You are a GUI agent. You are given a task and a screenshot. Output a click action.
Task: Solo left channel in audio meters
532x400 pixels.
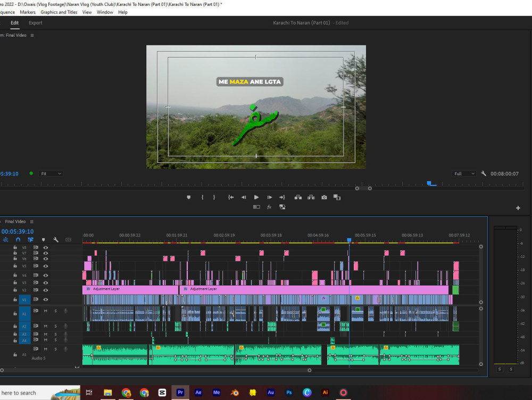[500, 369]
